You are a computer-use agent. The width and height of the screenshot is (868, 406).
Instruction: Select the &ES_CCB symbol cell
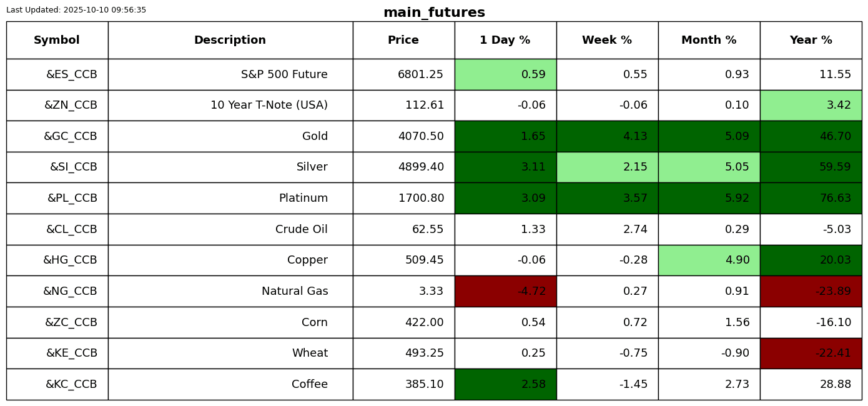click(x=71, y=75)
